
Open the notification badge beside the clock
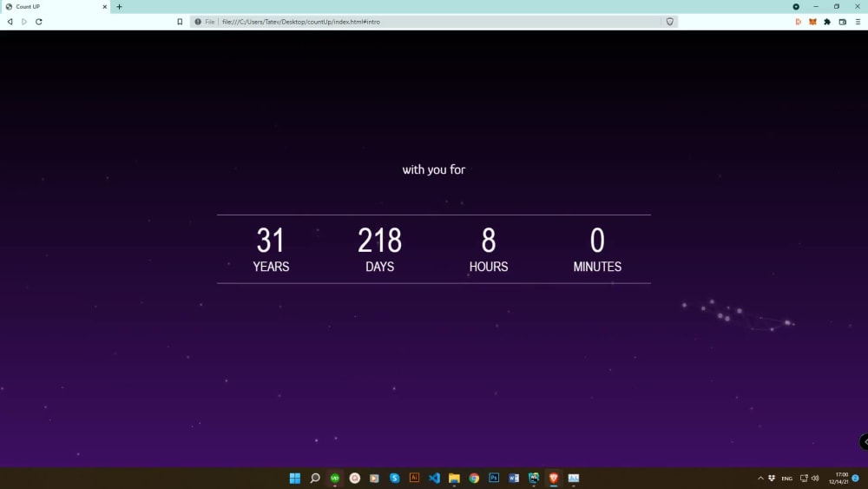point(856,478)
